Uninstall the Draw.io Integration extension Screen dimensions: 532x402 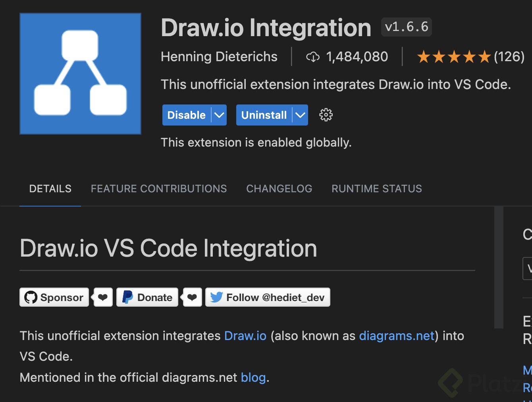click(264, 115)
